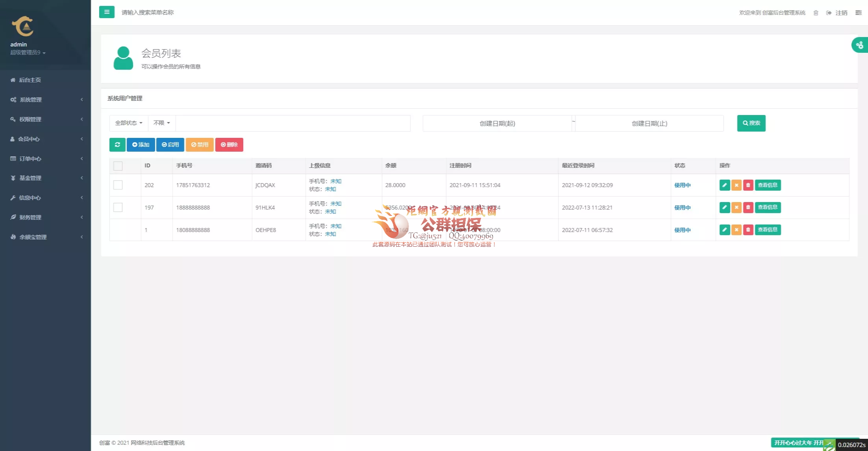
Task: Click the red trash icon for ID 1
Action: [748, 230]
